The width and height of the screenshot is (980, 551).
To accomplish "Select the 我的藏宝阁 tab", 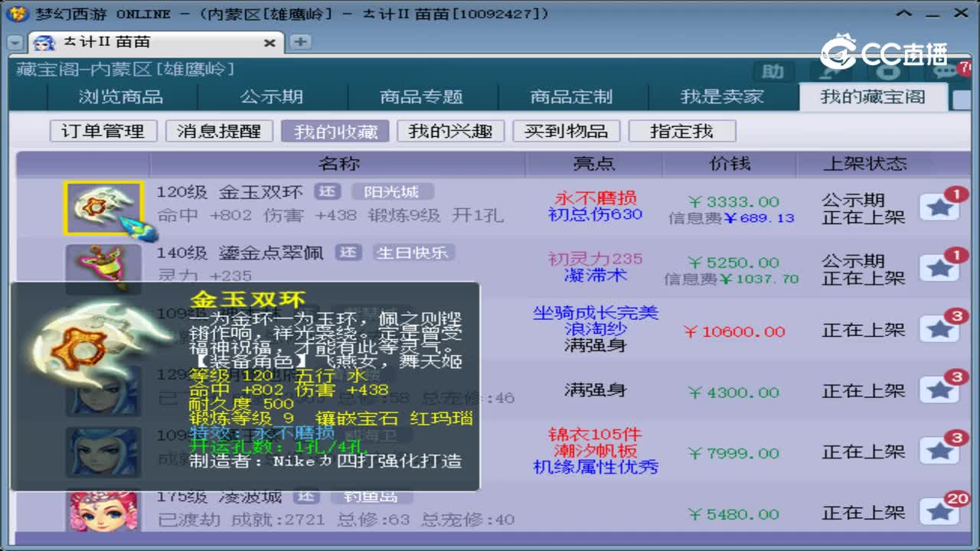I will tap(873, 97).
